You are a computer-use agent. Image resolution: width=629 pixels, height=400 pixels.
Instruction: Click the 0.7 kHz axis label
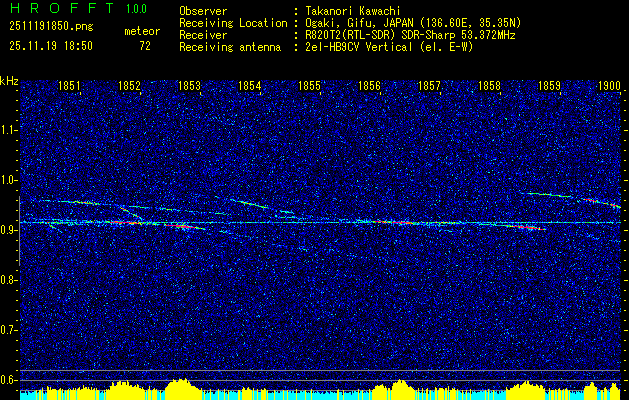pos(7,330)
